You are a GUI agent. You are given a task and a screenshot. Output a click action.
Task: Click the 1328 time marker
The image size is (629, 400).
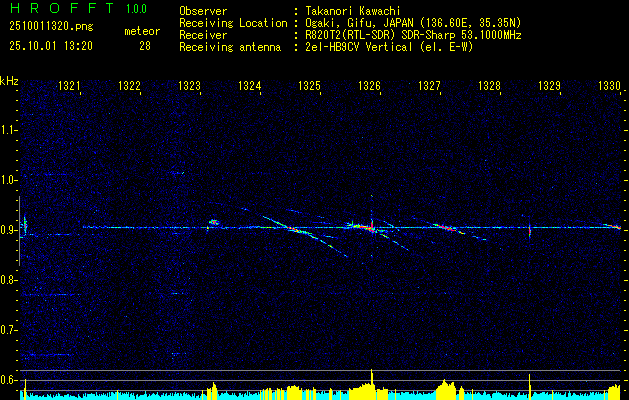(x=489, y=86)
